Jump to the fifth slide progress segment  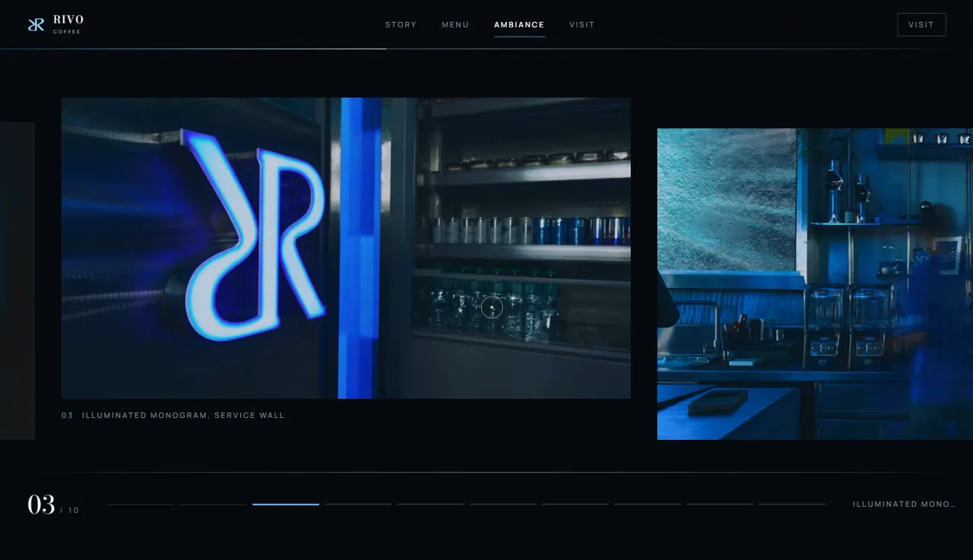tap(430, 504)
